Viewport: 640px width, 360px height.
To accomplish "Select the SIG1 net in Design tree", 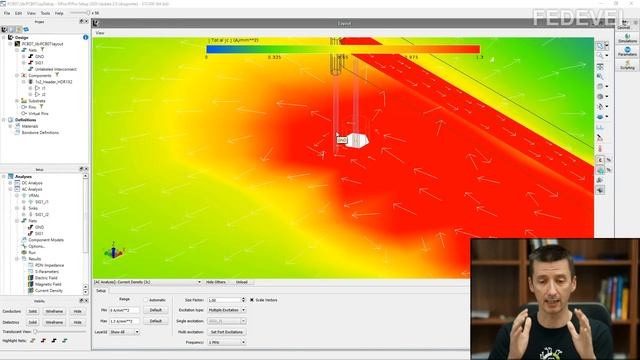I will [39, 63].
